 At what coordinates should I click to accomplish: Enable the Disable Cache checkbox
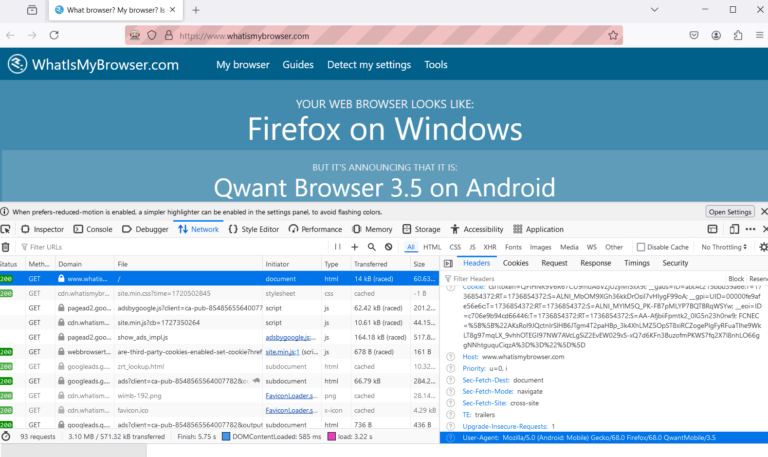coord(641,247)
